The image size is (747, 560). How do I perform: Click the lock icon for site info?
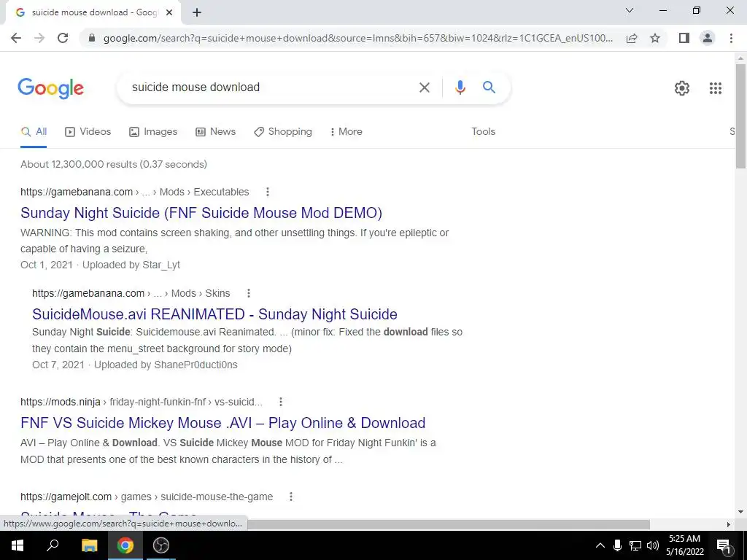tap(92, 38)
